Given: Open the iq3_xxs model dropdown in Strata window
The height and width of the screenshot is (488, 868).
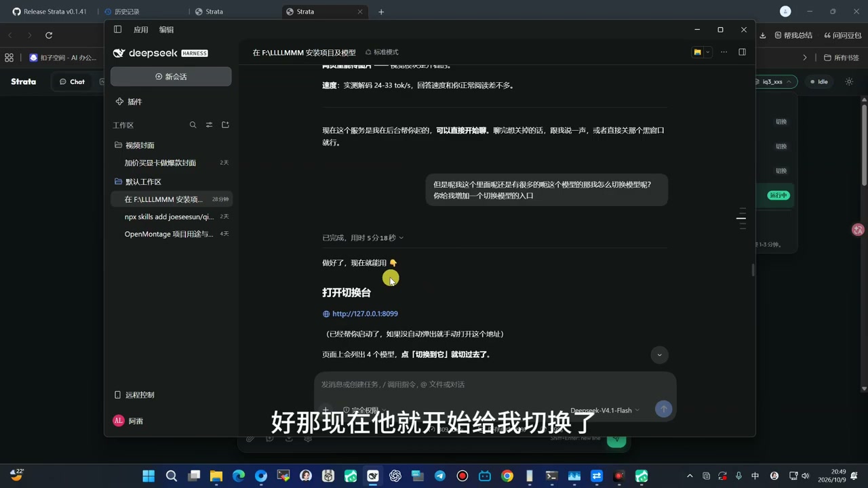Looking at the screenshot, I should (x=776, y=81).
